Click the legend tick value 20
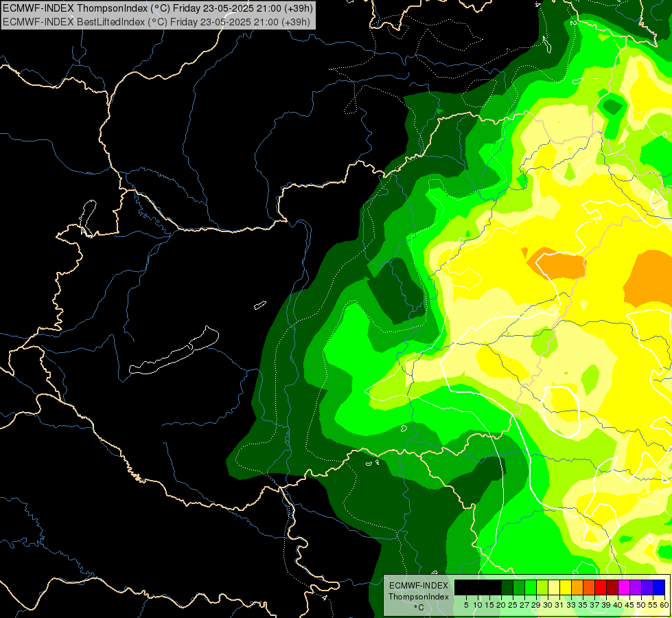 [501, 605]
